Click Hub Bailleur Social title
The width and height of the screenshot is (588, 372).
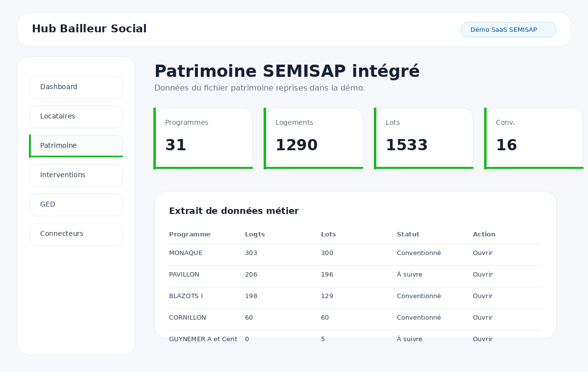point(89,29)
